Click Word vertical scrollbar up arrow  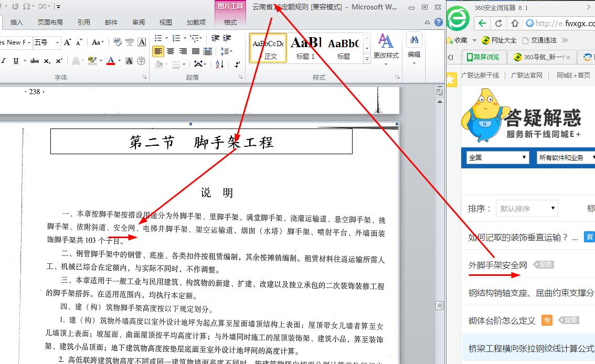tap(440, 102)
